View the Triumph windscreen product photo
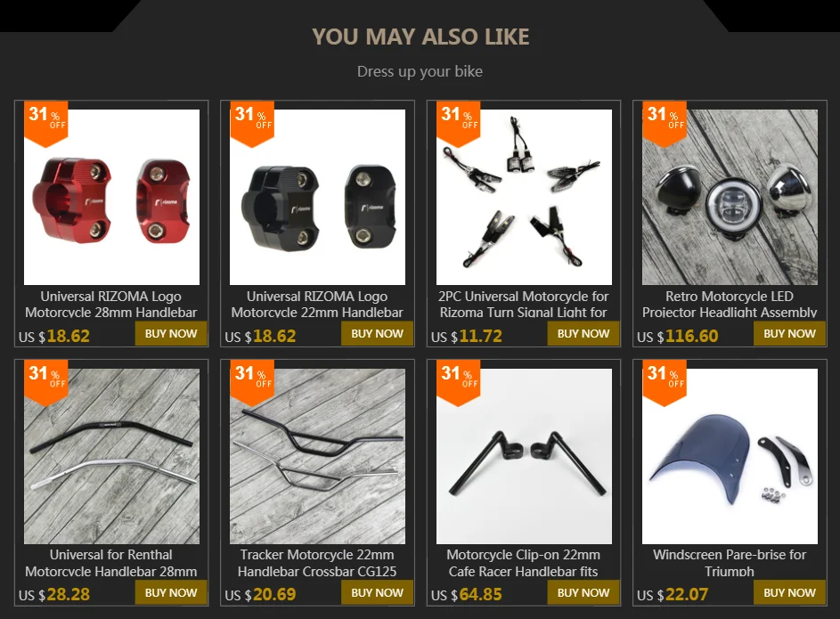This screenshot has height=619, width=840. (730, 456)
